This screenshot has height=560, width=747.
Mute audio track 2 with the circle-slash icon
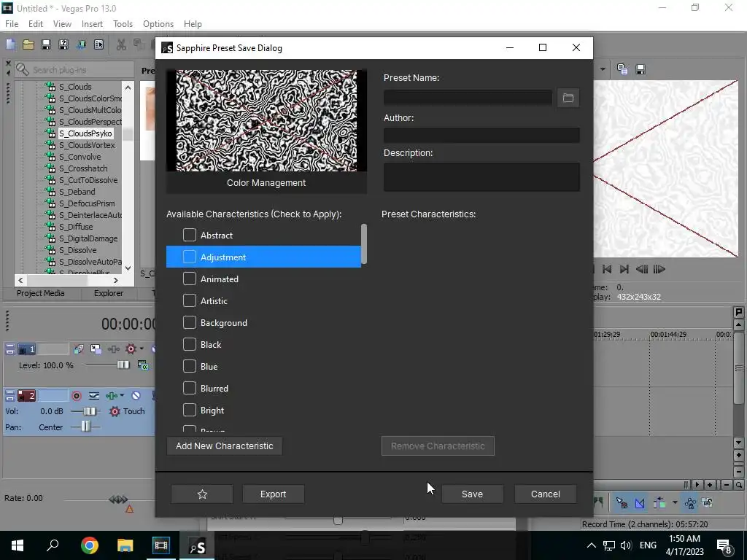point(136,396)
